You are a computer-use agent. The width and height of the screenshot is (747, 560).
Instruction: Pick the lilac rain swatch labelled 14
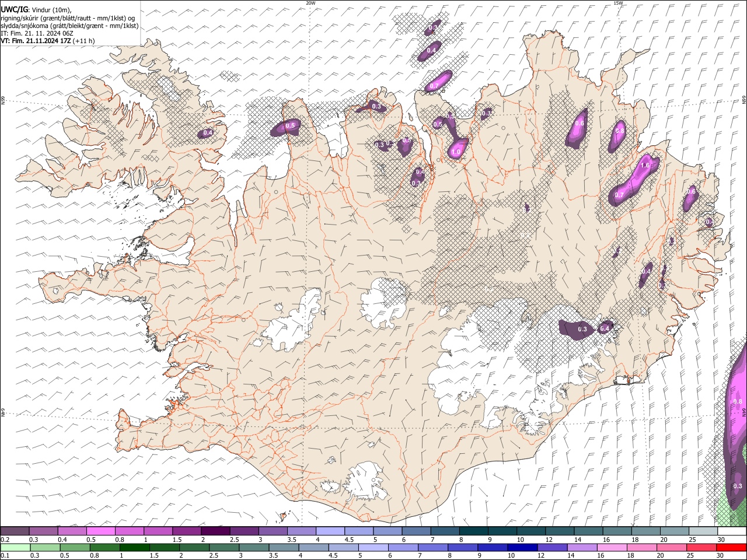[x=581, y=547]
